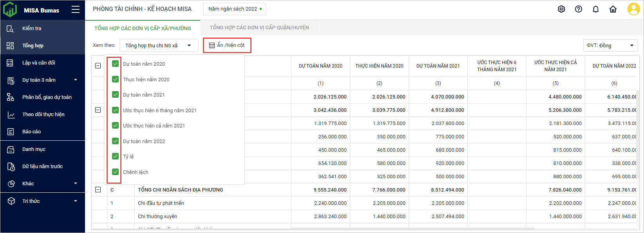Screen dimensions: 644x233
Task: Open Kiểm tra in the sidebar
Action: (x=32, y=29)
